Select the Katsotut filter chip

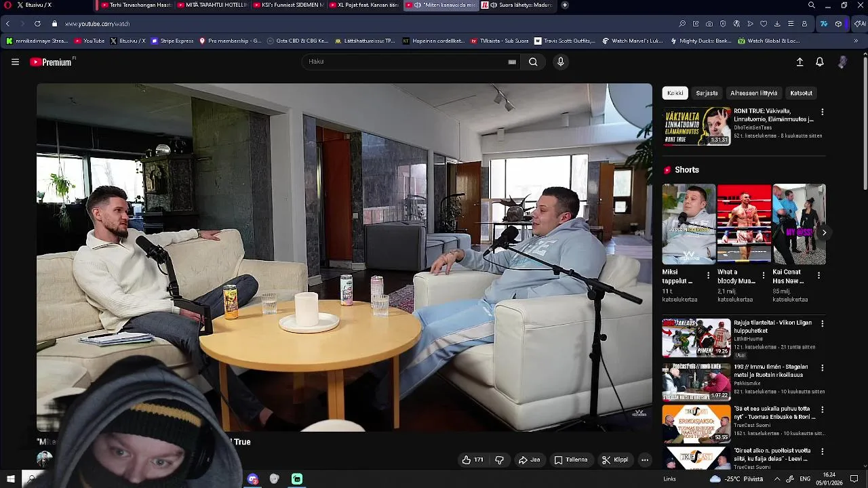[x=801, y=93]
